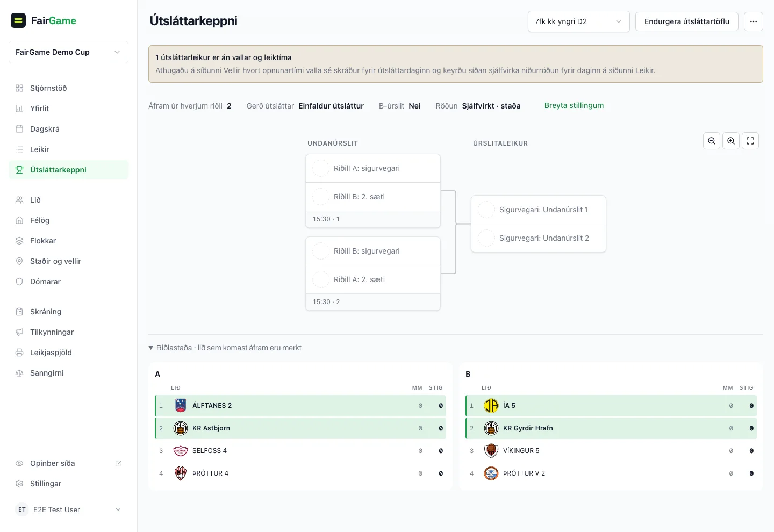Click Endurgera útsláttartöflu button

click(686, 21)
